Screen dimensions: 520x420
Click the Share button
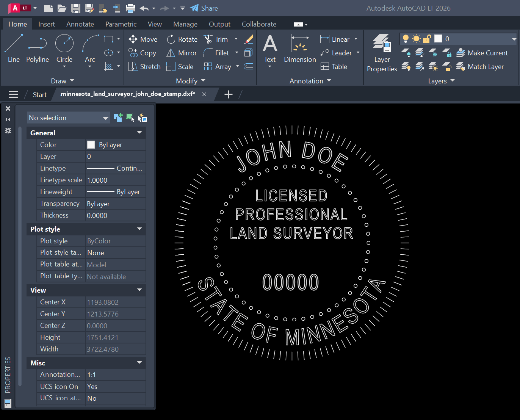[x=204, y=8]
